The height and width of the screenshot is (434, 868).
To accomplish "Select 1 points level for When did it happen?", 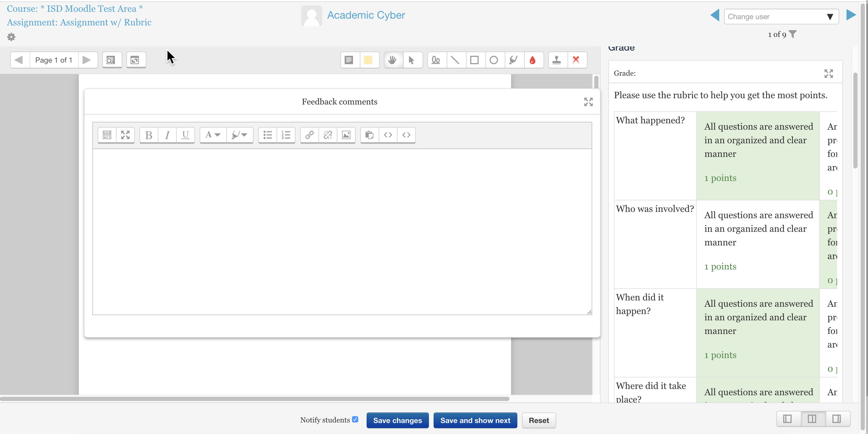I will click(x=758, y=333).
